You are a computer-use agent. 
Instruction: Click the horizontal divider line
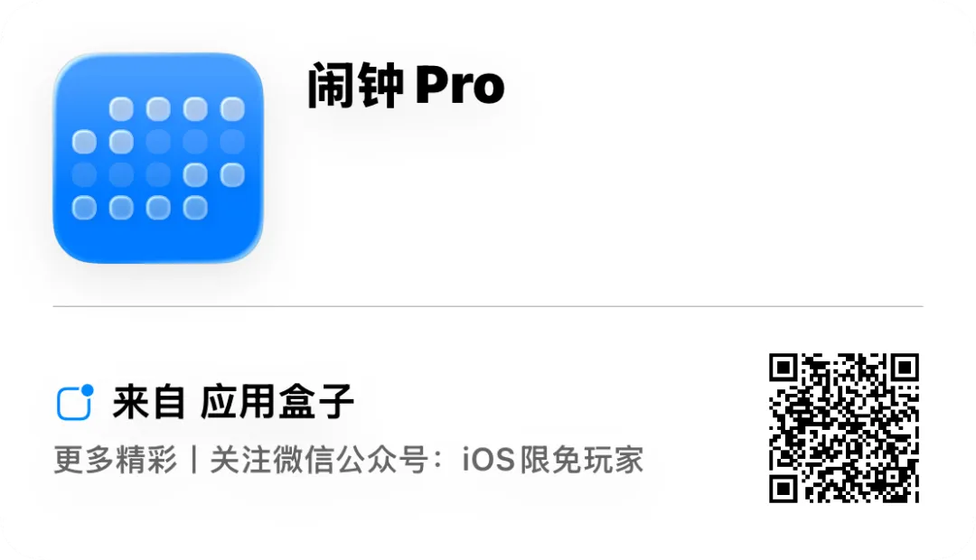pos(488,306)
